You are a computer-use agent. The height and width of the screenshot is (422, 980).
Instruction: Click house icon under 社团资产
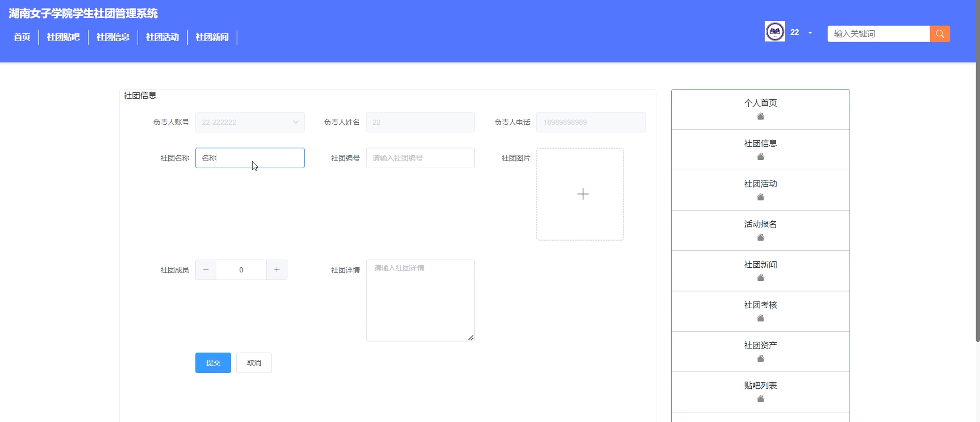[761, 359]
